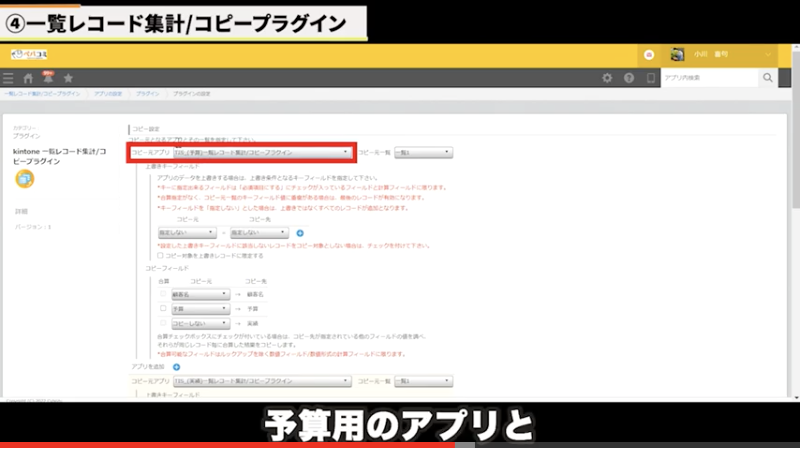800x450 pixels.
Task: Click the favorites star icon
Action: click(x=68, y=78)
